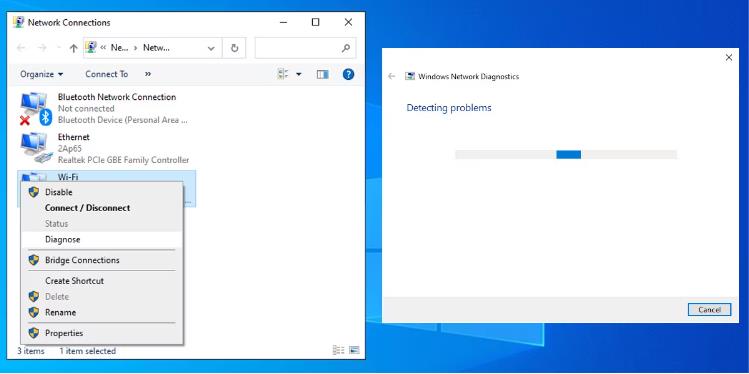749x374 pixels.
Task: Click the Up arrow navigation button
Action: [x=73, y=48]
